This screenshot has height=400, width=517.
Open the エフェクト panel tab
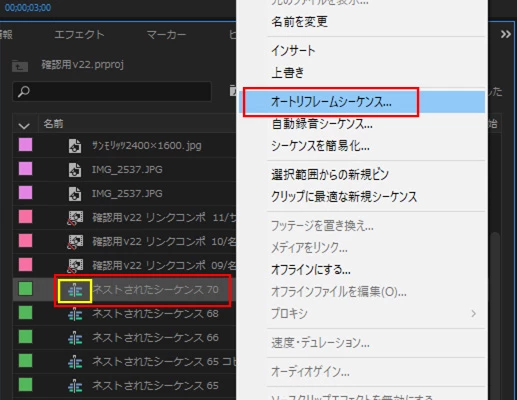pos(79,34)
